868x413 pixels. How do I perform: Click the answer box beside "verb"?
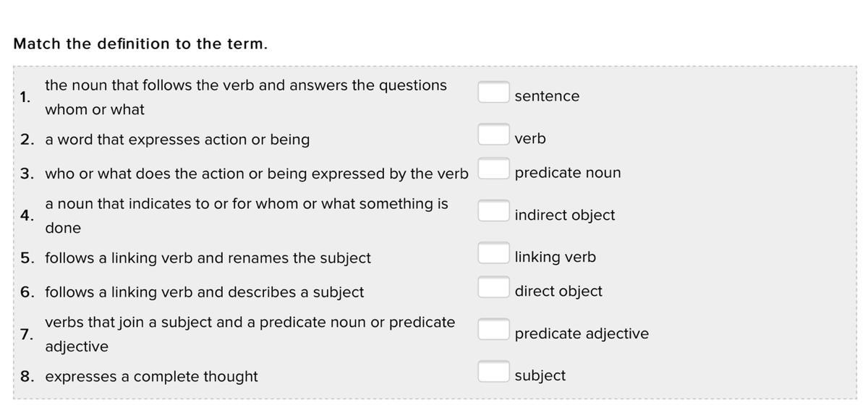click(493, 135)
